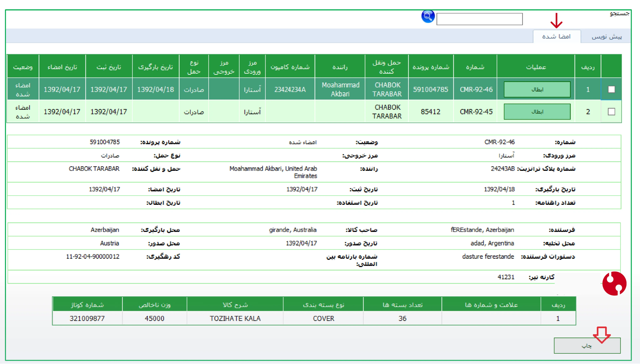Click the وضعیت column header
Viewport: 640px width, 364px height.
coord(23,67)
